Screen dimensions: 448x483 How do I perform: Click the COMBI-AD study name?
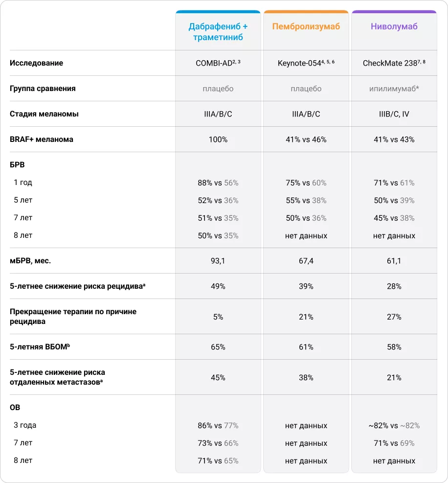coord(214,63)
